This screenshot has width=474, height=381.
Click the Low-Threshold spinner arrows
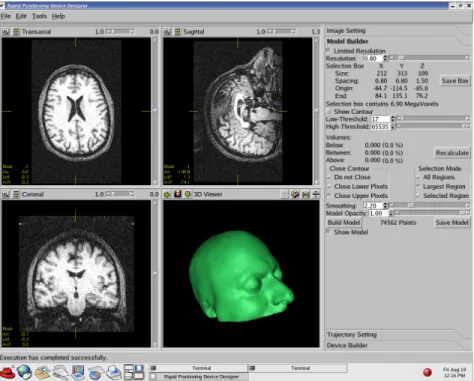pos(392,119)
